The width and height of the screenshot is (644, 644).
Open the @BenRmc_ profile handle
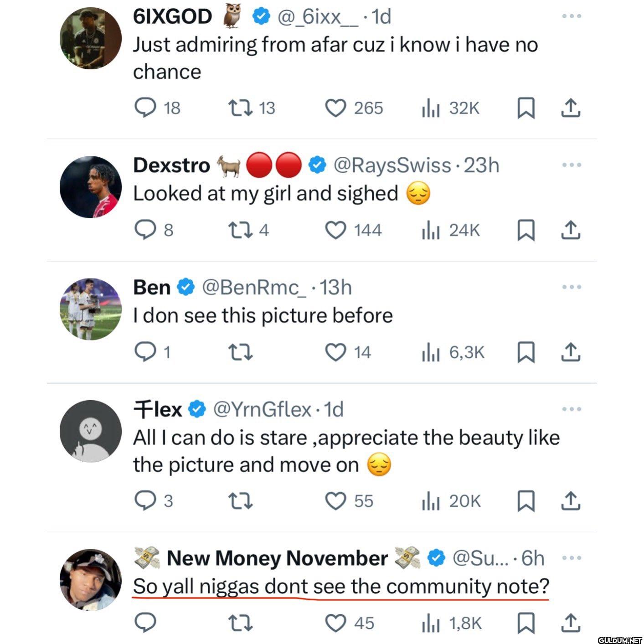(x=254, y=288)
